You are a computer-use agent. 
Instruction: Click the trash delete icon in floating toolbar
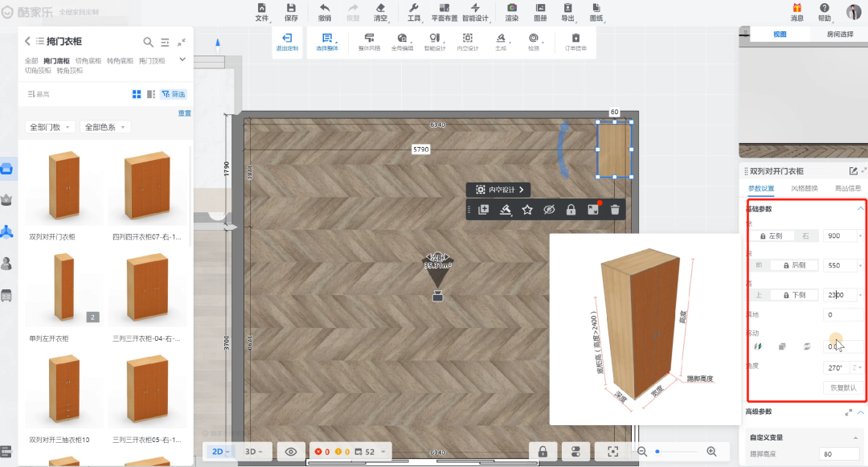coord(615,210)
